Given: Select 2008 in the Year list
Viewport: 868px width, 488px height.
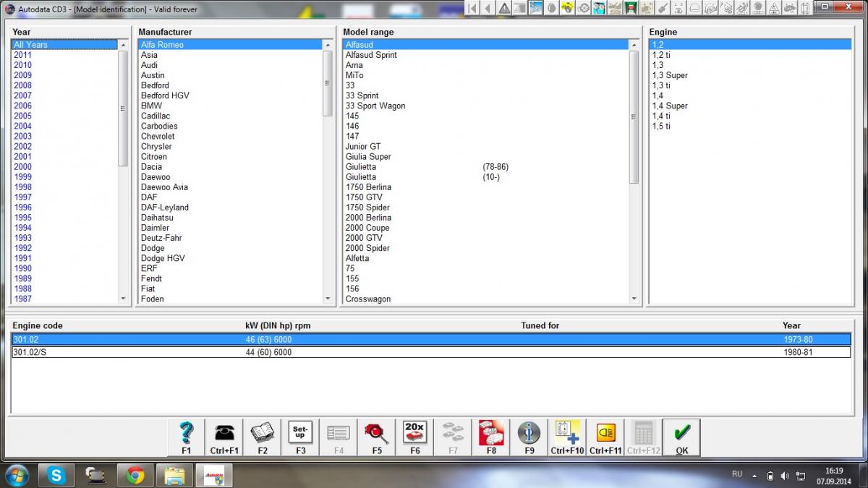Looking at the screenshot, I should click(23, 85).
